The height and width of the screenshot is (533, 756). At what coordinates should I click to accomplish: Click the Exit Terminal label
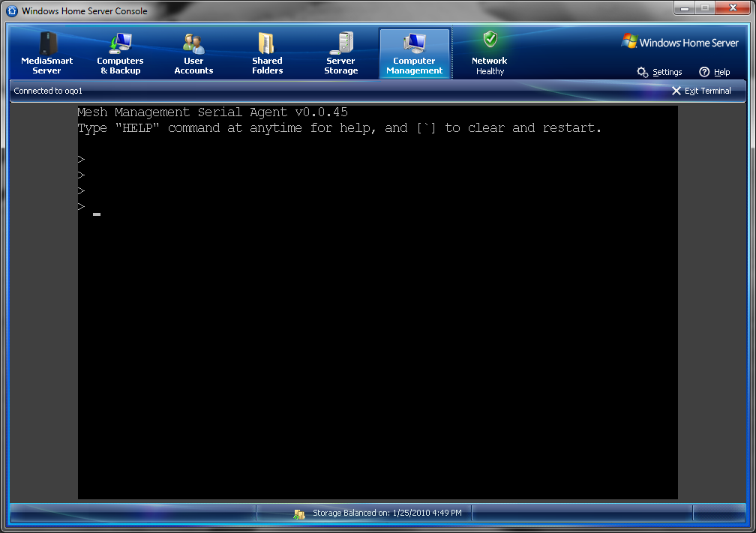point(708,91)
